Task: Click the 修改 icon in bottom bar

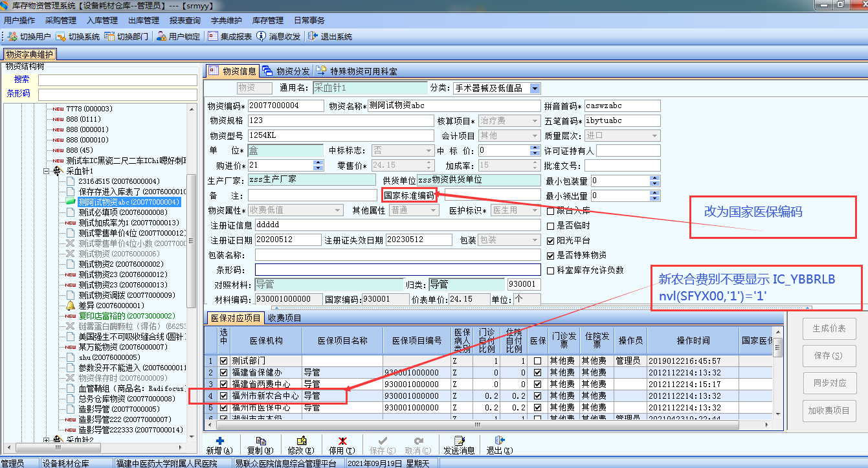Action: point(300,441)
